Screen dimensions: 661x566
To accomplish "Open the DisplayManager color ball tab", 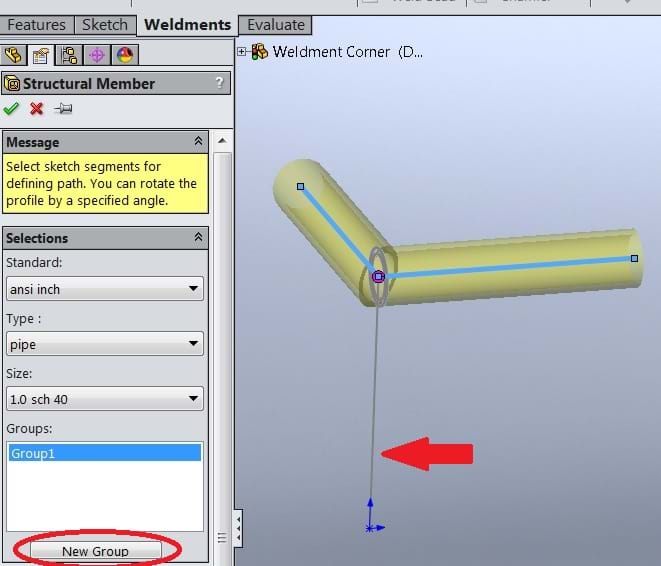I will pos(125,55).
